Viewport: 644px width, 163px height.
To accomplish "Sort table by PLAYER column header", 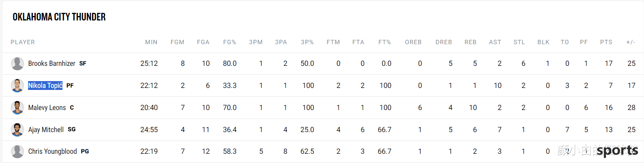I will (x=23, y=42).
